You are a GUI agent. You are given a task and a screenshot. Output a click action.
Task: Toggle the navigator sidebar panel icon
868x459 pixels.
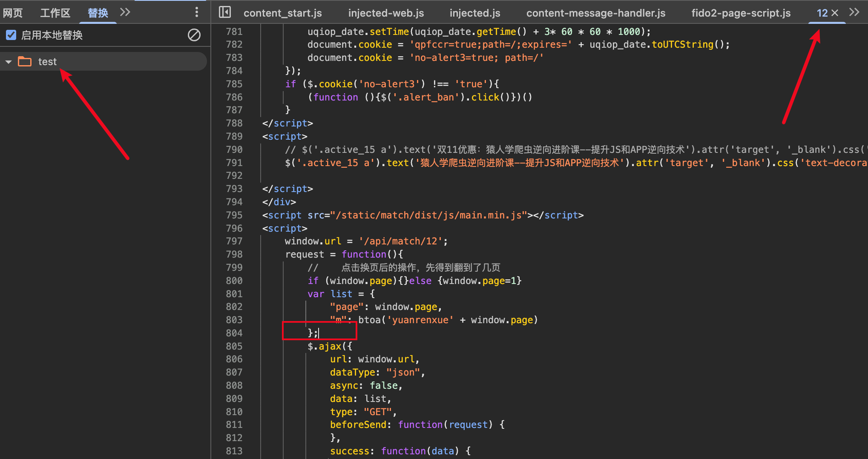(x=224, y=12)
